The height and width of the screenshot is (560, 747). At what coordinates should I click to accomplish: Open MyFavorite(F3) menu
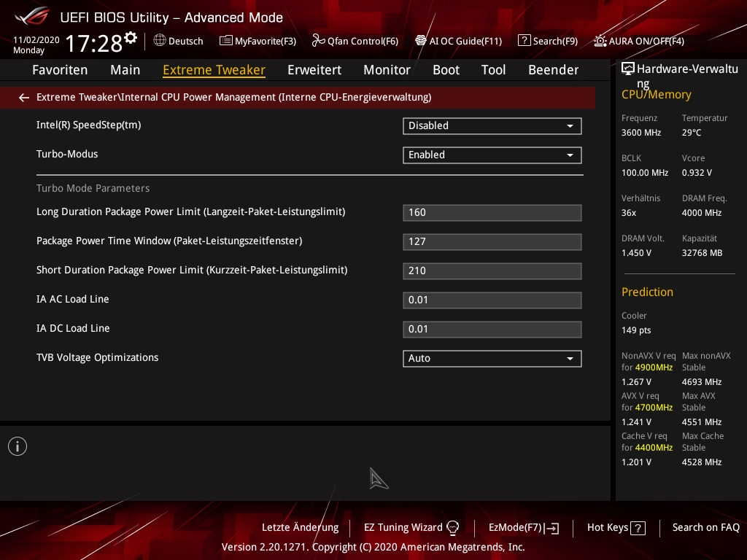258,41
